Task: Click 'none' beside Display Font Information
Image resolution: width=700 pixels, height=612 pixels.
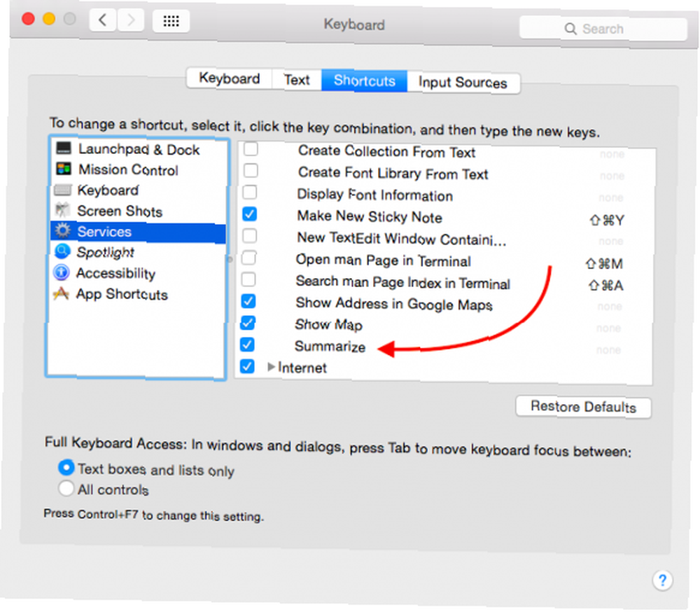Action: click(610, 197)
